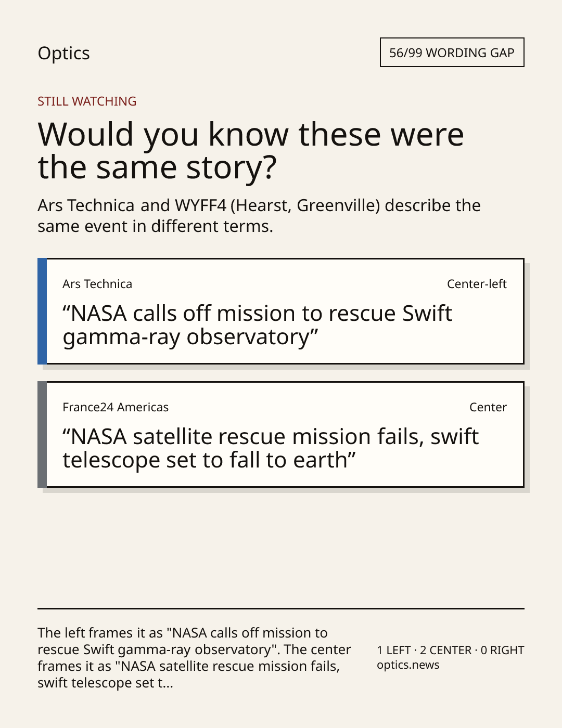
Task: Click the horizontal divider above the footer
Action: (281, 608)
